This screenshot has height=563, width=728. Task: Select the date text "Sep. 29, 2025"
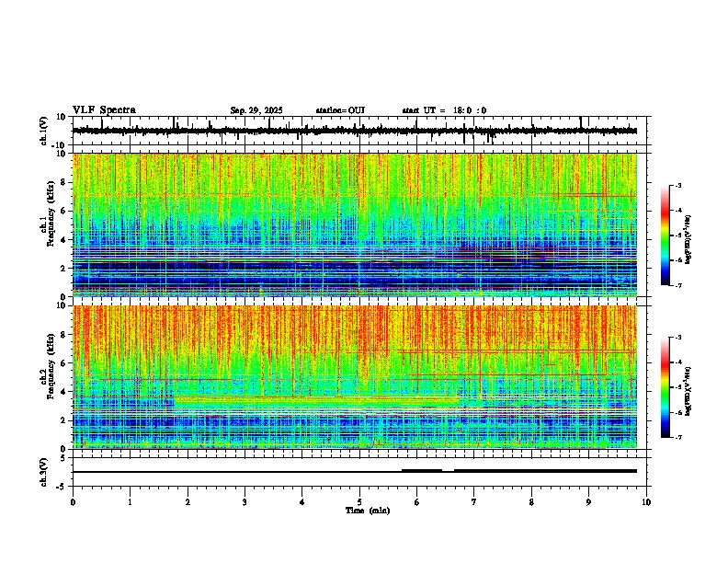[256, 110]
